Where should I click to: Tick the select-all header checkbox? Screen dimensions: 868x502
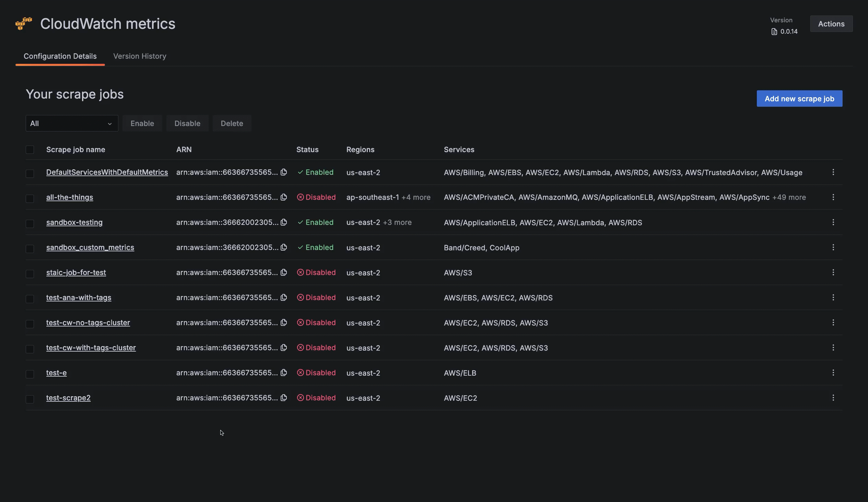(30, 150)
